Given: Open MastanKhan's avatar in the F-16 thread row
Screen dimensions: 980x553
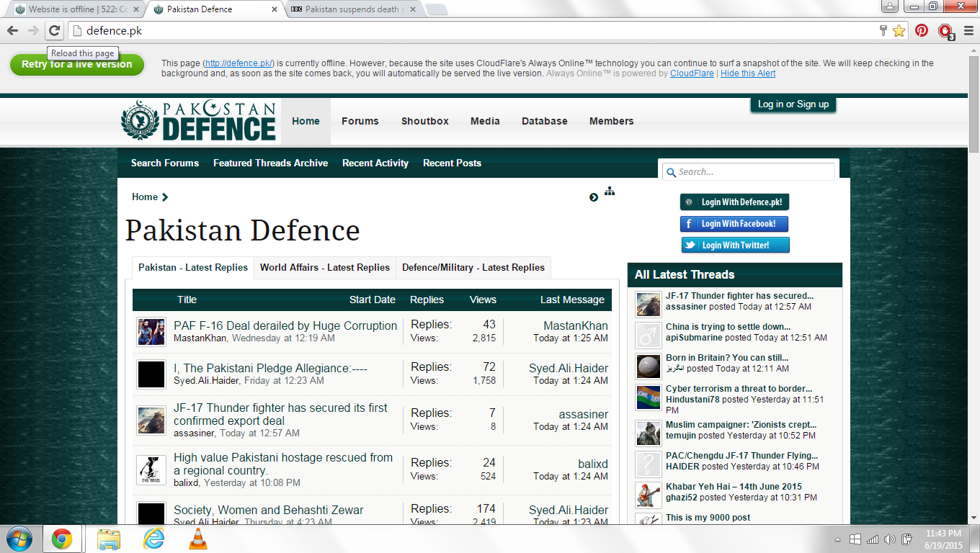Looking at the screenshot, I should coord(151,331).
